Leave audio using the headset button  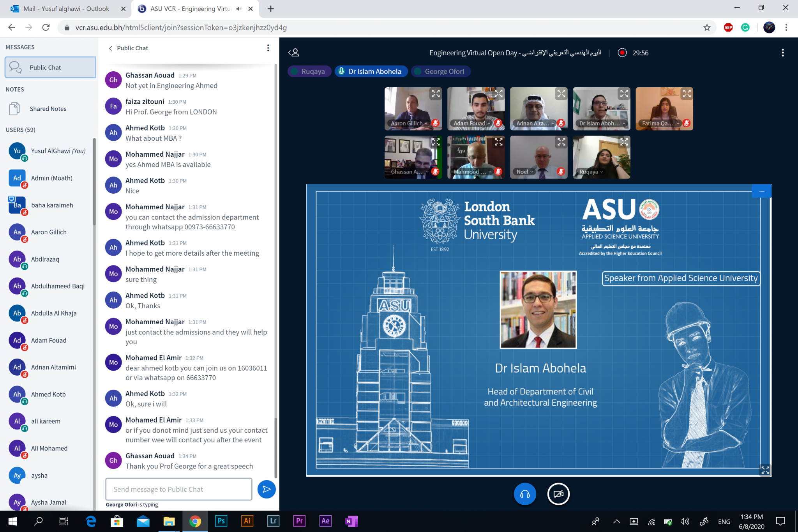click(525, 494)
